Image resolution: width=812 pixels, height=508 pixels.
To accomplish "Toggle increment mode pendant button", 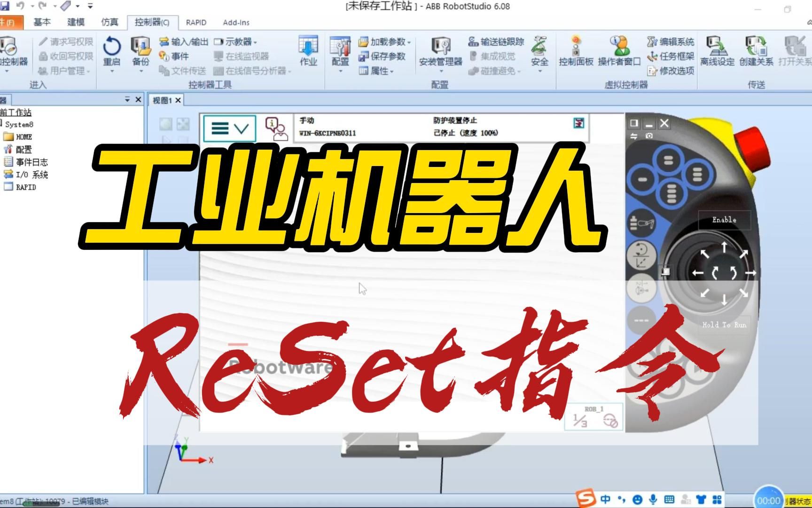I will tap(641, 319).
